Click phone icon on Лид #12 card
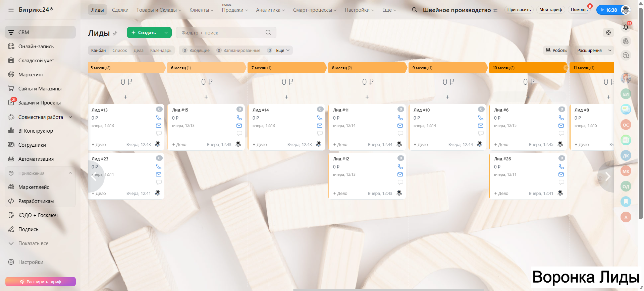644x291 pixels. click(x=400, y=166)
